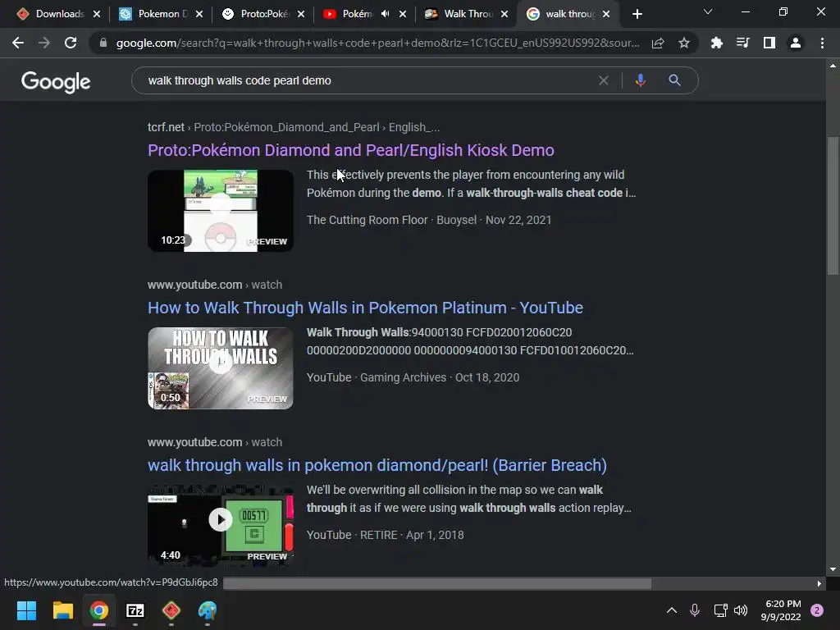840x630 pixels.
Task: Click the scroll down arrow
Action: pos(833,569)
